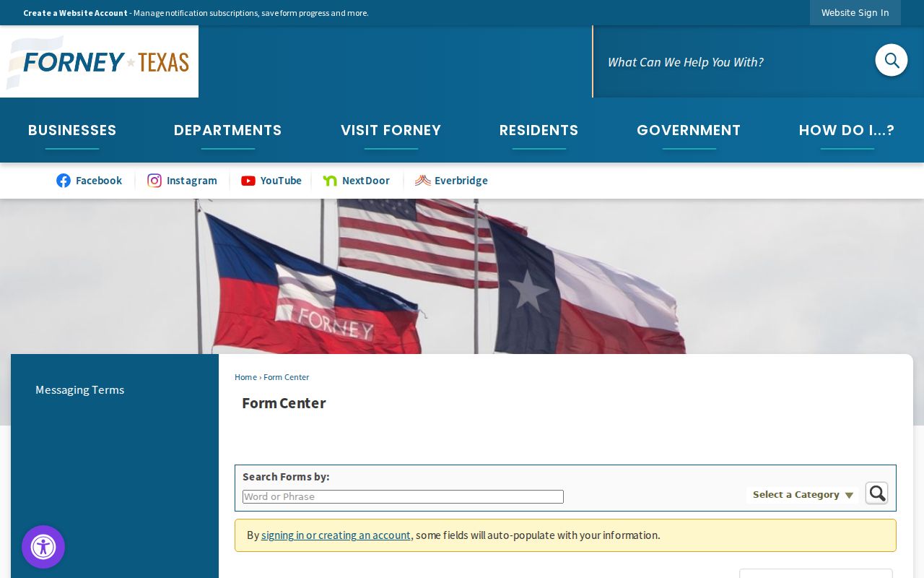
Task: Click the Word or Phrase search field
Action: click(x=403, y=497)
